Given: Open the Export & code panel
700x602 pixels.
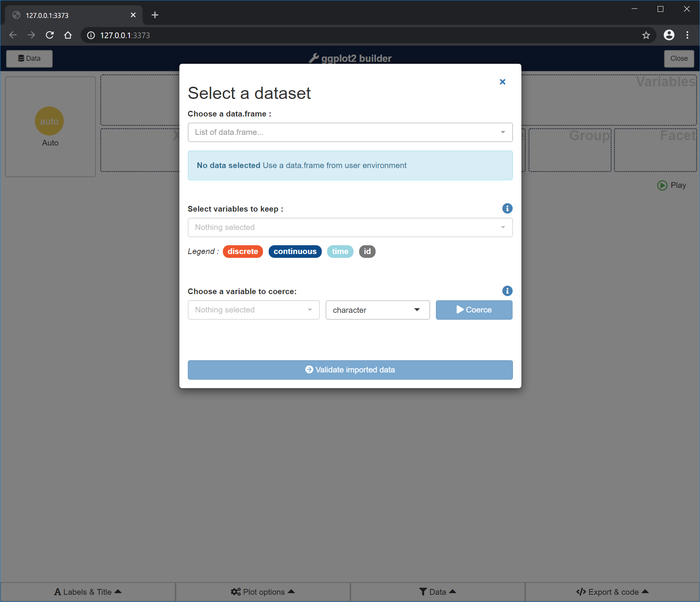Looking at the screenshot, I should [x=612, y=592].
